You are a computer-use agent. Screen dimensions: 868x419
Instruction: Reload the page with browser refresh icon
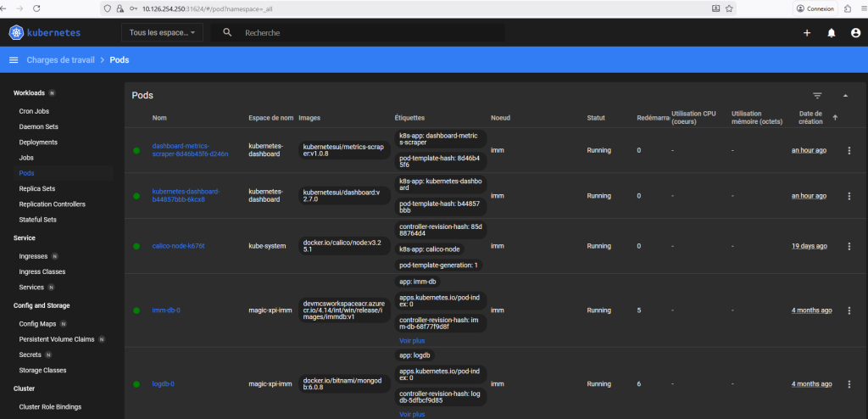click(x=36, y=8)
